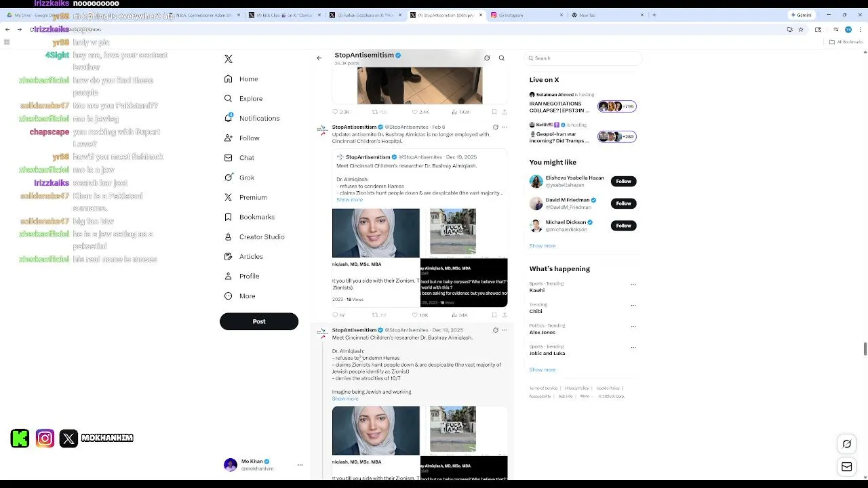
Task: Expand Show more in quoted Feb 6 post
Action: (349, 200)
